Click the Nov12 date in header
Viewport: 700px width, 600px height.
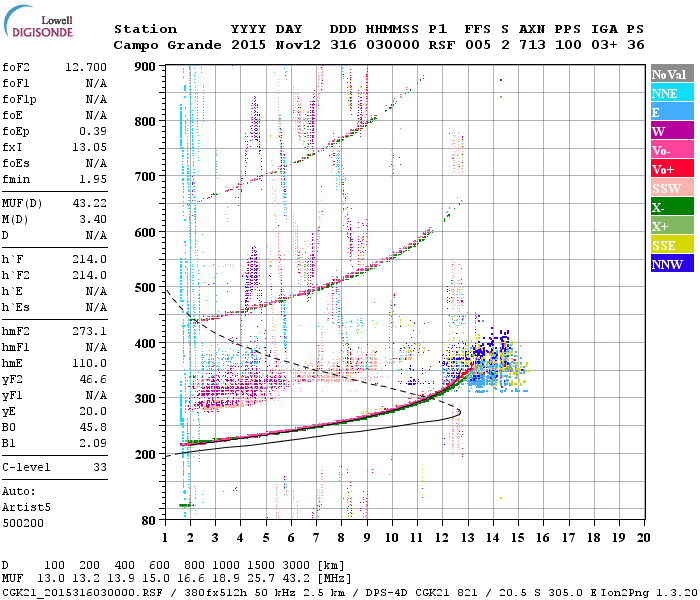tap(298, 45)
